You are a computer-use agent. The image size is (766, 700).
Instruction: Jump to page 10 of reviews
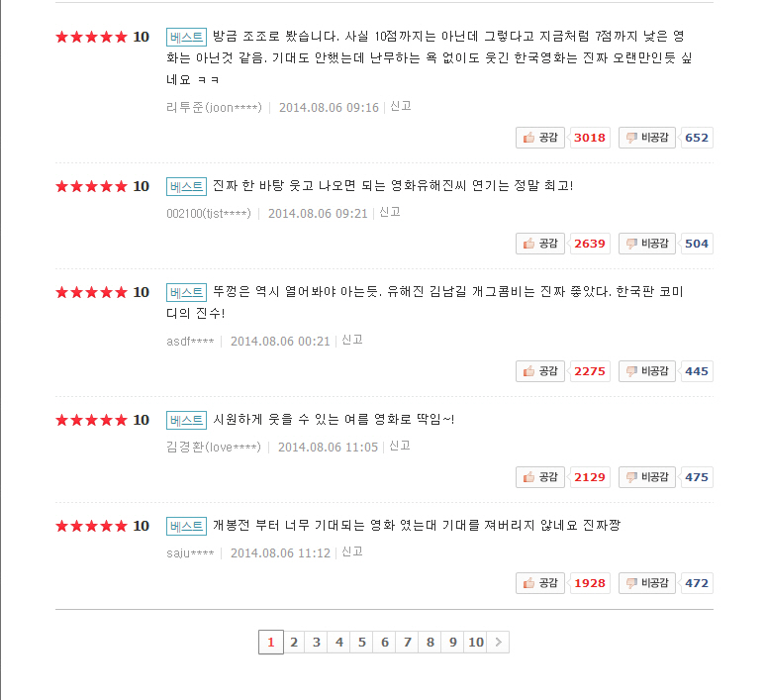pos(476,642)
